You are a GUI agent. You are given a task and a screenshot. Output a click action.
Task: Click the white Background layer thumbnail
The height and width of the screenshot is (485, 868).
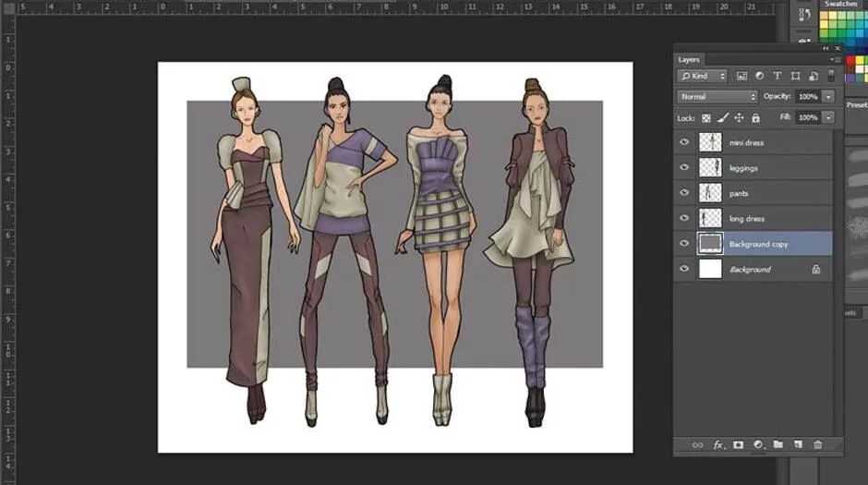tap(710, 269)
